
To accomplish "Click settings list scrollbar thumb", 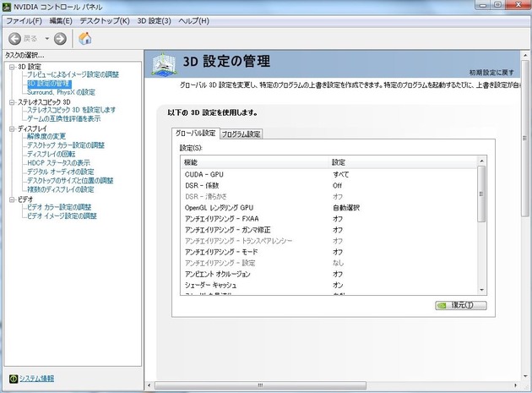I will click(481, 194).
